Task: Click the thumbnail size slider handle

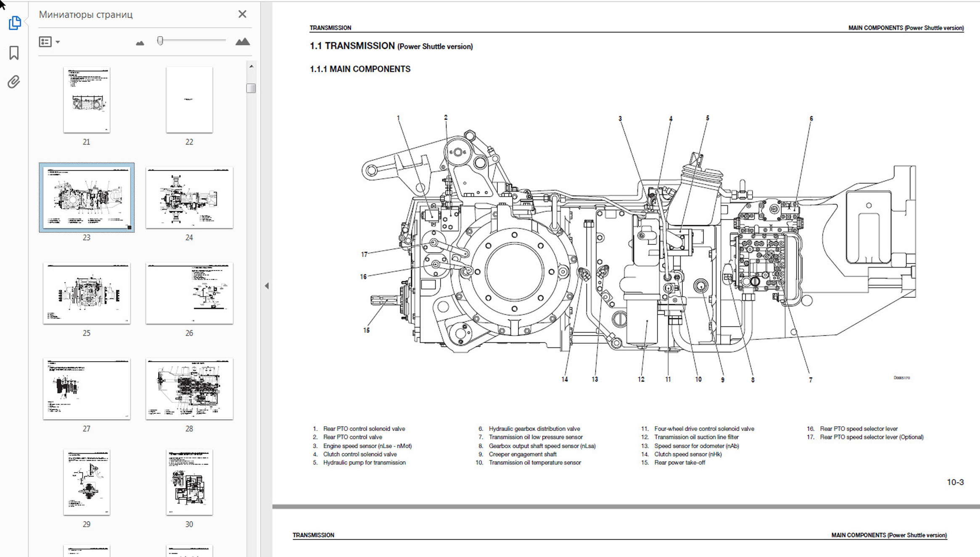Action: pyautogui.click(x=160, y=40)
